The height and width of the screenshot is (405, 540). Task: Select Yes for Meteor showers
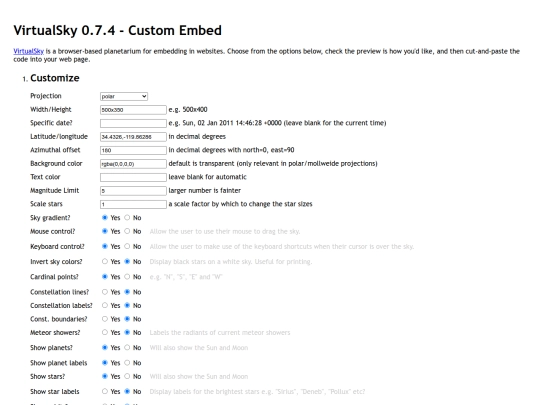point(105,332)
